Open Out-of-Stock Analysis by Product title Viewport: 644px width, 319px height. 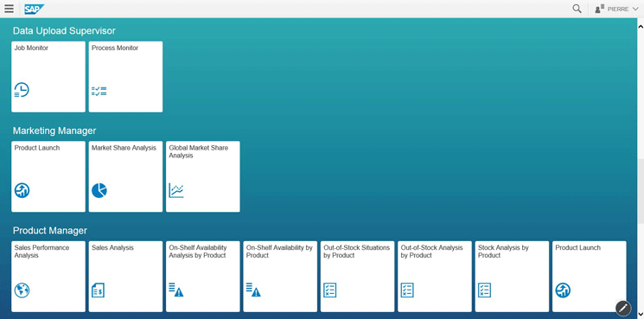pyautogui.click(x=431, y=252)
